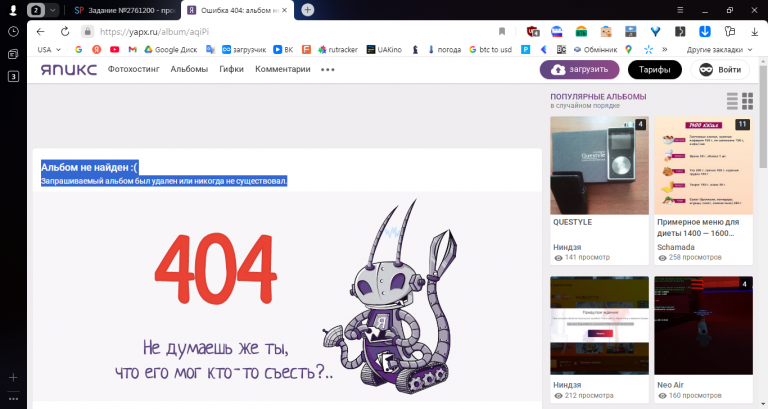Open the browser hamburger menu
The image size is (768, 409).
(680, 10)
